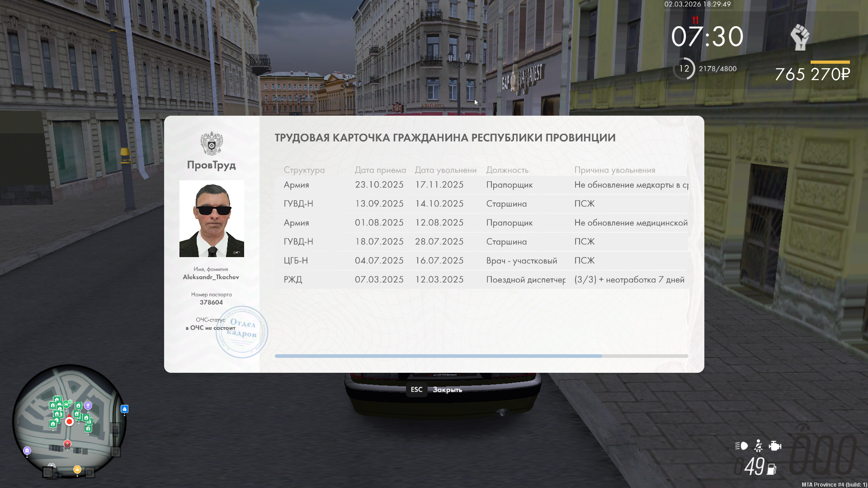This screenshot has width=868, height=488.
Task: Click the headlights indicator icon
Action: tap(741, 446)
